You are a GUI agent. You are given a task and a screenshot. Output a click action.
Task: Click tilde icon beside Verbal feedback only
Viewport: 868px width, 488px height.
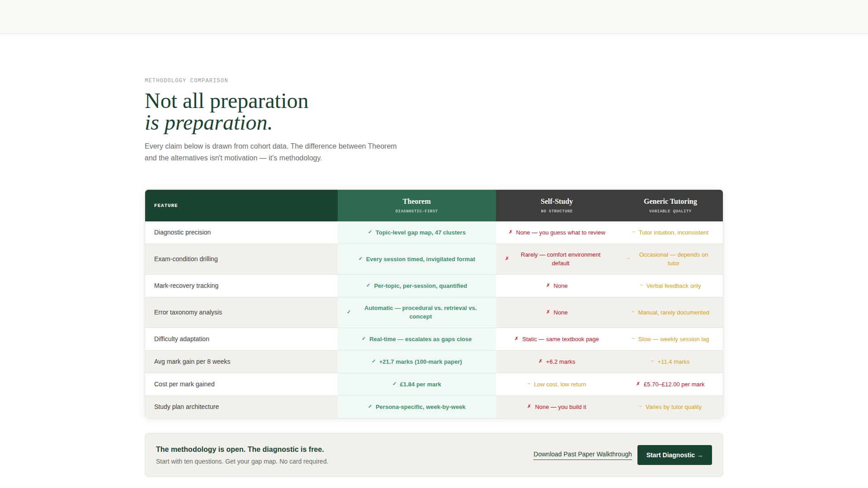tap(641, 286)
